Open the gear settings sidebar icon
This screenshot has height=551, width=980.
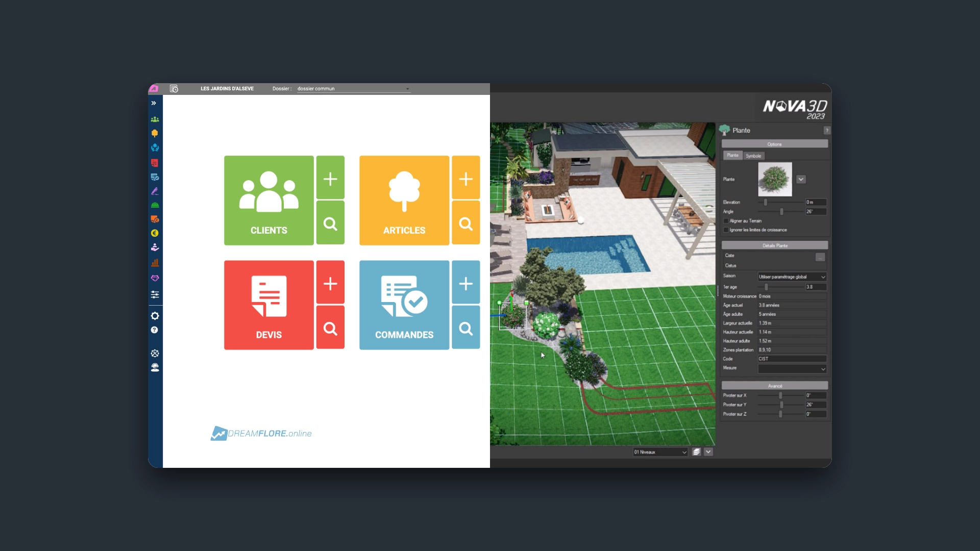tap(155, 316)
